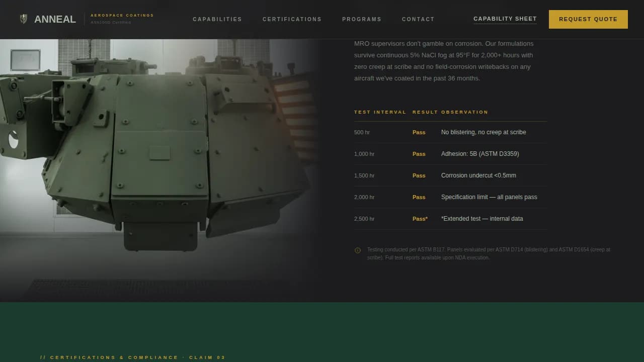Screen dimensions: 644x362
Task: Open the PROGRAMS menu item
Action: [x=362, y=19]
